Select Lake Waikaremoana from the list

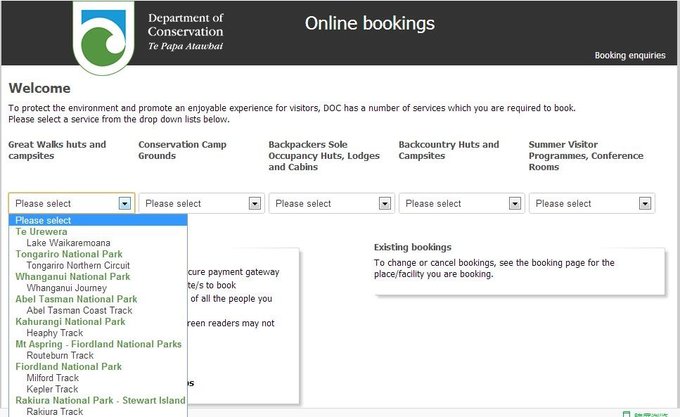68,243
